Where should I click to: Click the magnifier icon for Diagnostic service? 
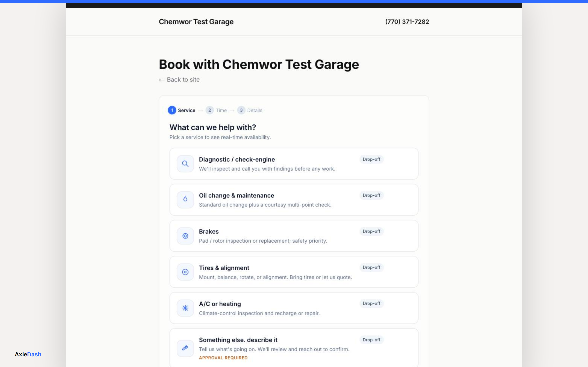click(x=185, y=164)
